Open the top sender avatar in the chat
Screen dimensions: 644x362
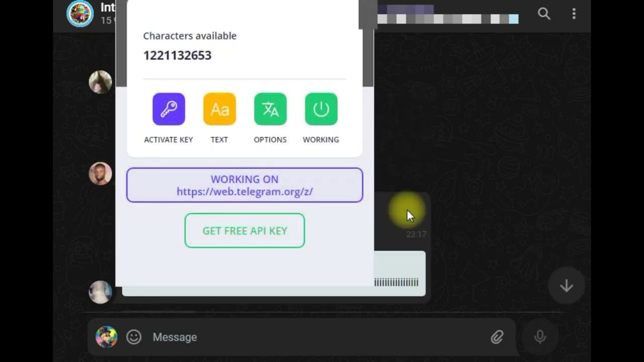tap(100, 82)
